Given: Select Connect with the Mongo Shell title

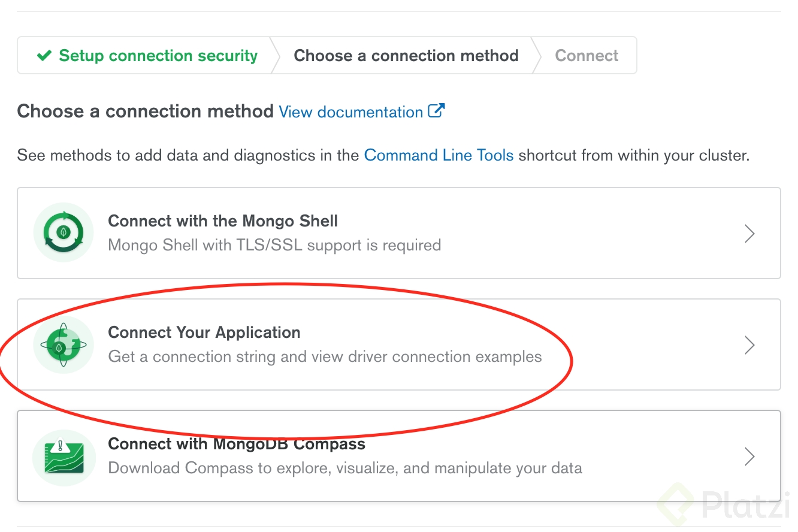Looking at the screenshot, I should (223, 221).
